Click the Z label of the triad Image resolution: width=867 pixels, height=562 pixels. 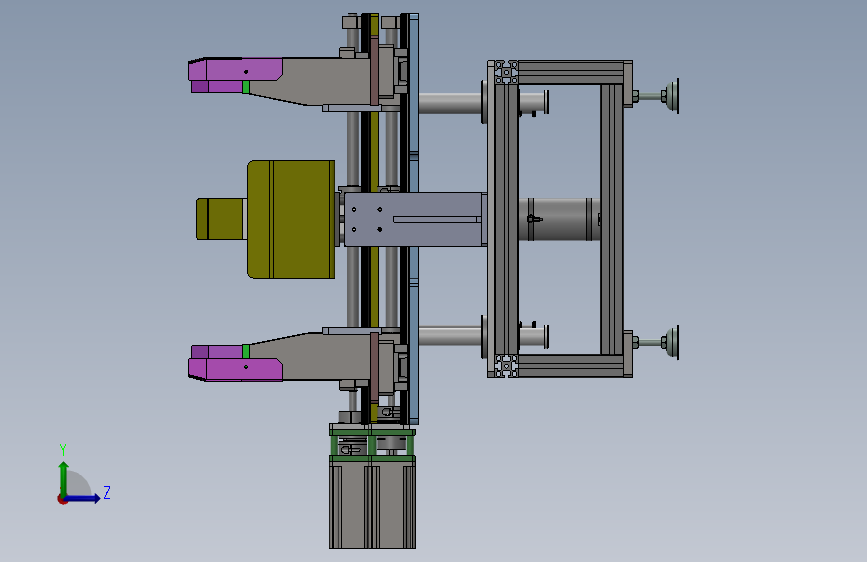(107, 492)
